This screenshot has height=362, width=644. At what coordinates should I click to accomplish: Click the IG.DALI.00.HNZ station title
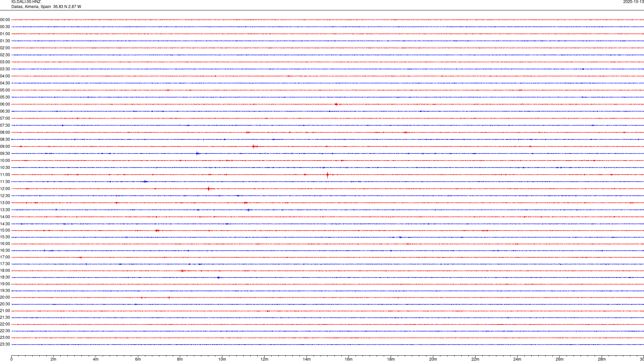26,2
